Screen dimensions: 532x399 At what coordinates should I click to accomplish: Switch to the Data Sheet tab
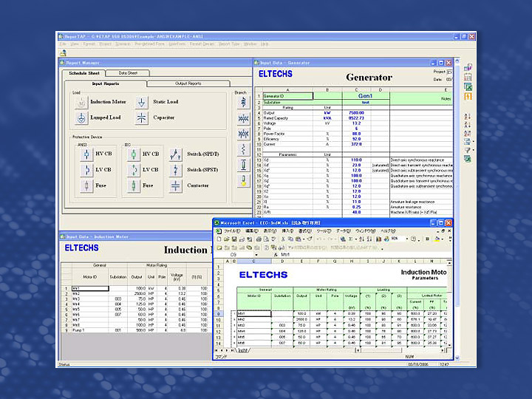click(x=128, y=73)
